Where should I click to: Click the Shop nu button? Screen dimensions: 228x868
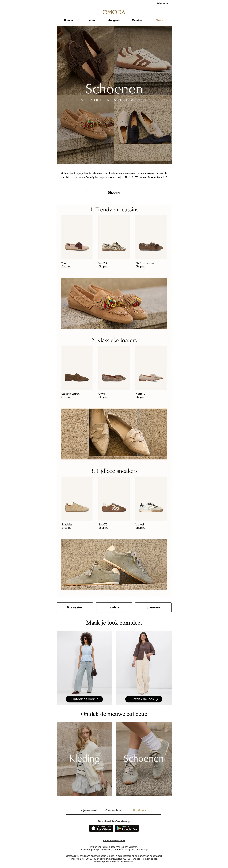coord(114,192)
